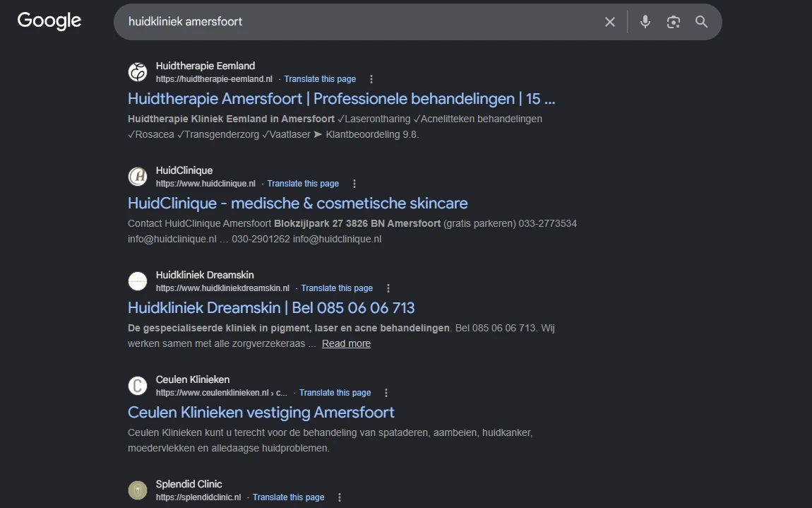
Task: Click the Ceulen Klinieken favicon
Action: coord(138,386)
